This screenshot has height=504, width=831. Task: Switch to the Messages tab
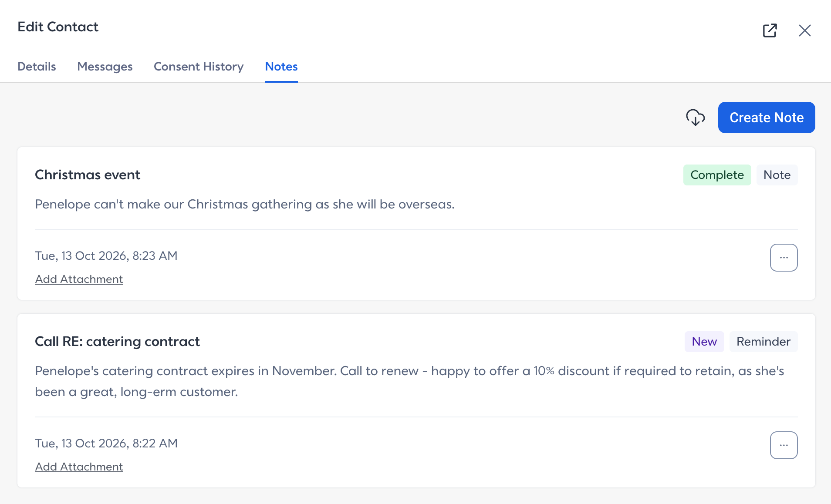105,67
